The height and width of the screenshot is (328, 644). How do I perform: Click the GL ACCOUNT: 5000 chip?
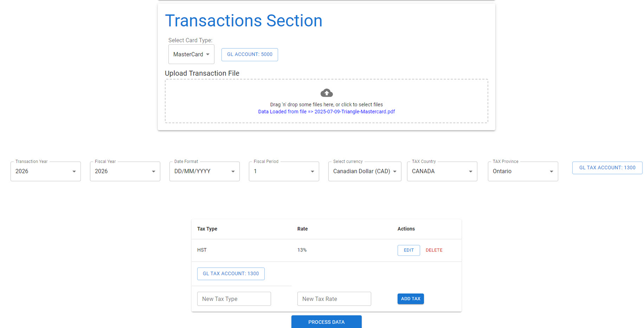[x=250, y=54]
